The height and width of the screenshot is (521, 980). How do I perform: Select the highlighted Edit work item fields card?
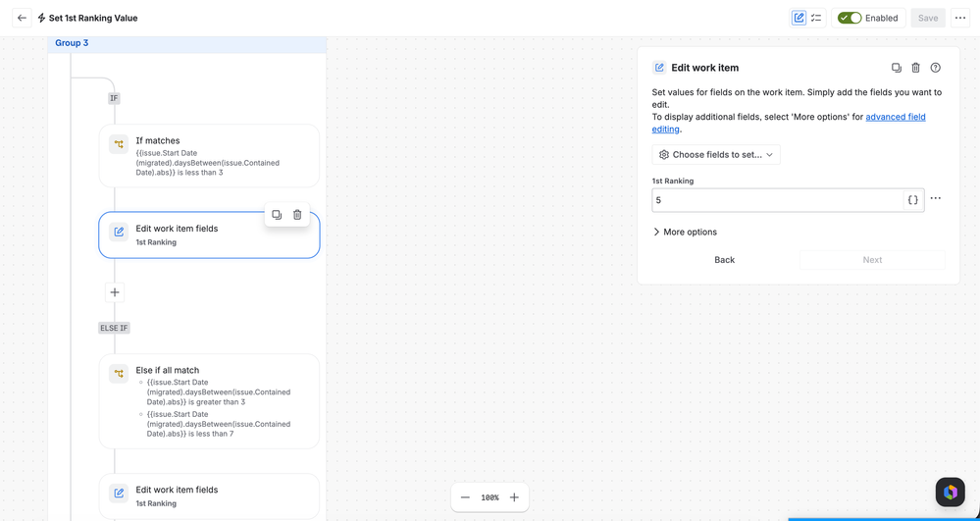209,235
